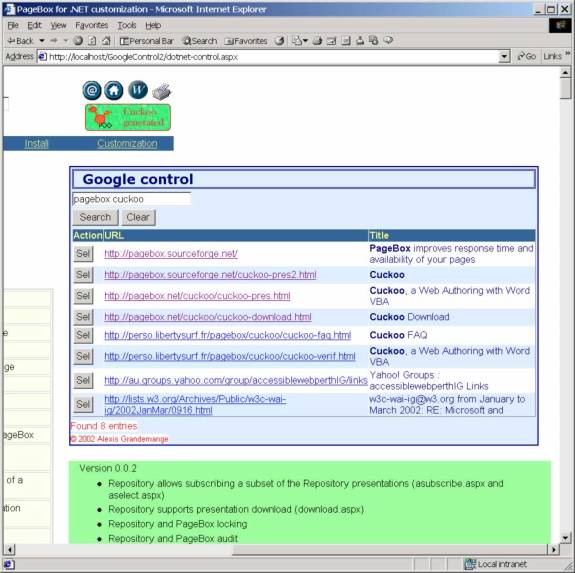
Task: Click the Go button
Action: pyautogui.click(x=527, y=56)
